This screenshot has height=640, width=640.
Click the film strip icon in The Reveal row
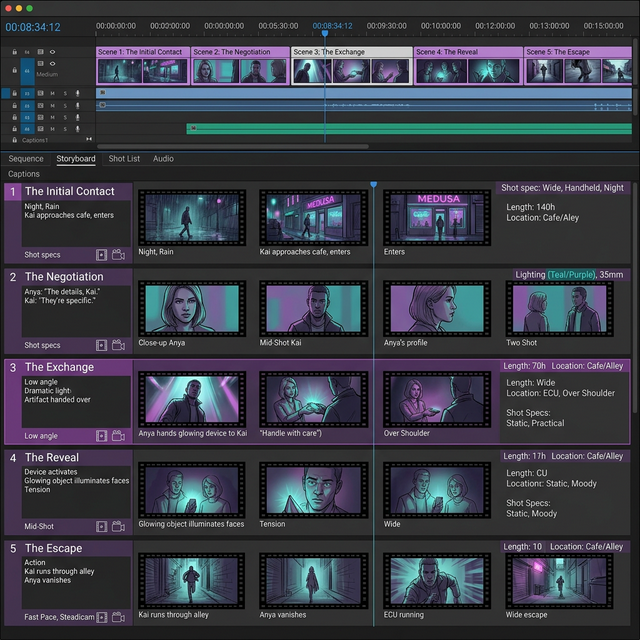tap(101, 526)
